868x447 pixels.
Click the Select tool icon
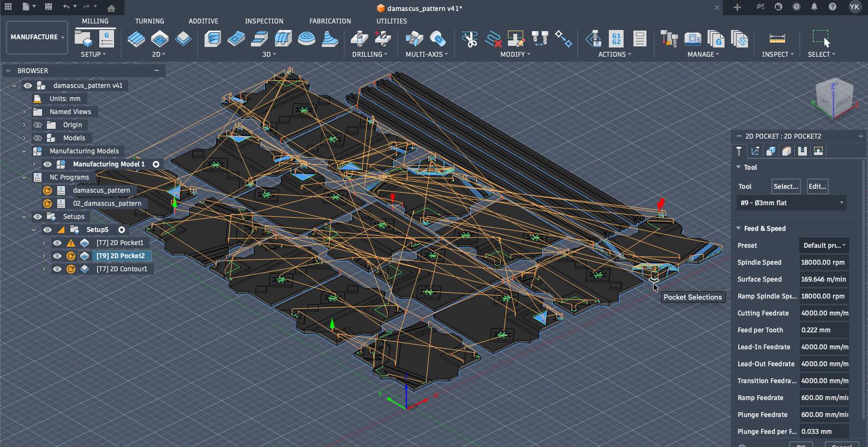click(x=821, y=39)
